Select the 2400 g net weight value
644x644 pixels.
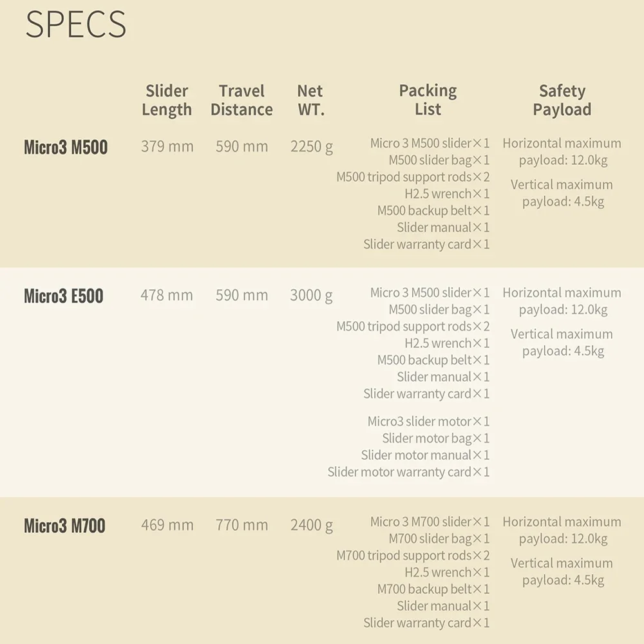[312, 525]
